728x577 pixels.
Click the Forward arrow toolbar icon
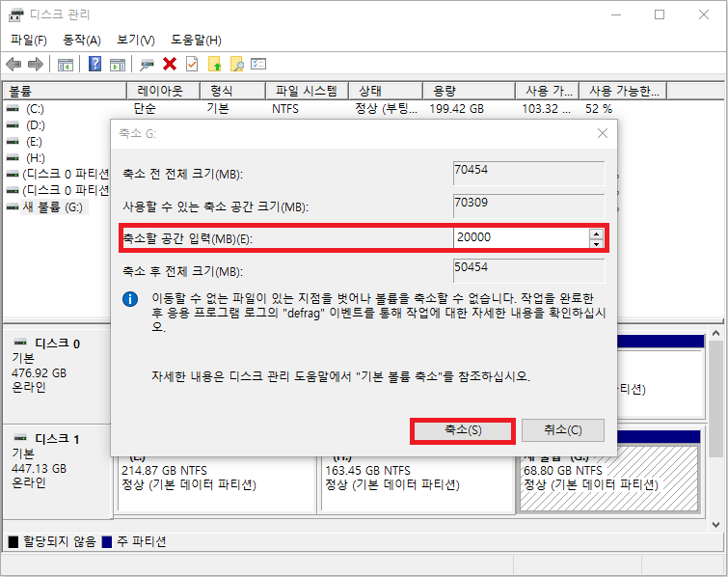pos(36,64)
